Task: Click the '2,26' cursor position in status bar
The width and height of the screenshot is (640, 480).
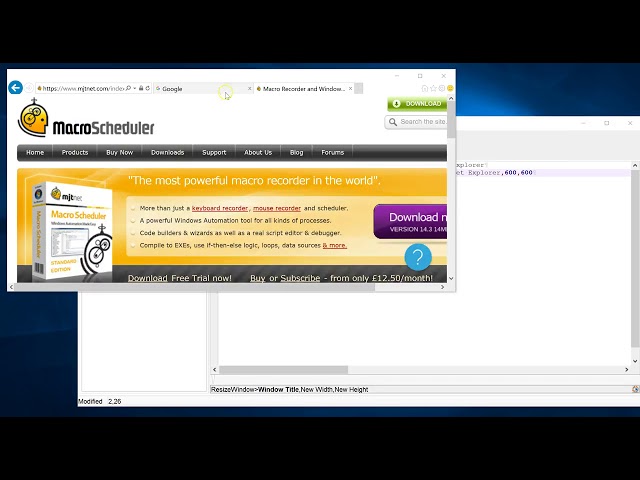Action: pos(115,401)
